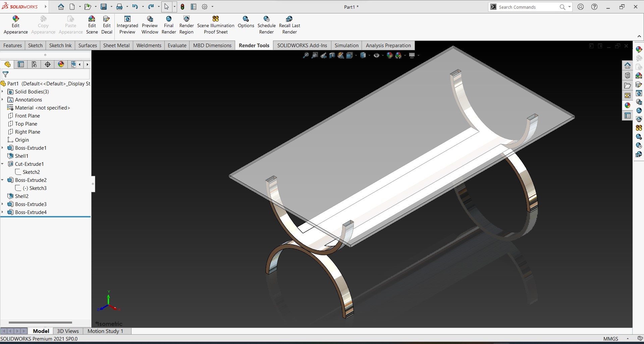Select the Render Region tool
Image resolution: width=644 pixels, height=344 pixels.
click(x=186, y=25)
